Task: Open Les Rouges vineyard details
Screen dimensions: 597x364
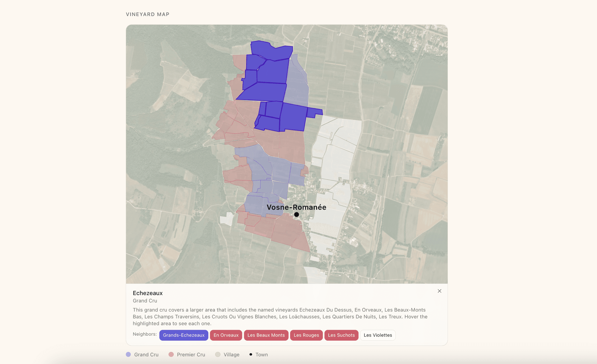Action: pos(306,335)
